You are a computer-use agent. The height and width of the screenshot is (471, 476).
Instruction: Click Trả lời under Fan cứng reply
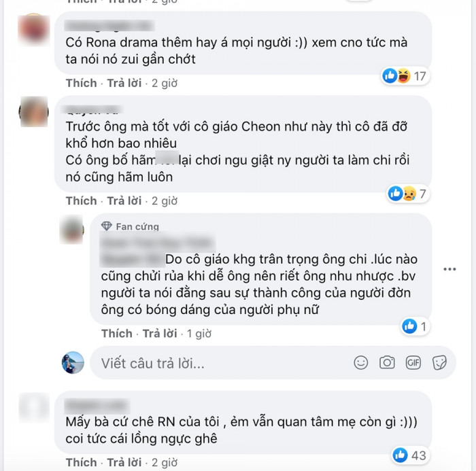pyautogui.click(x=160, y=333)
